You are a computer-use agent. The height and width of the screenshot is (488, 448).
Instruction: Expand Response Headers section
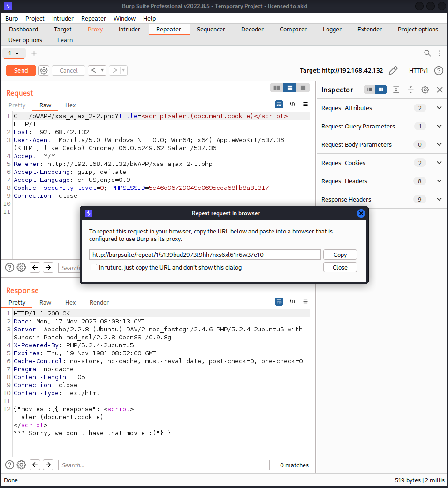439,199
